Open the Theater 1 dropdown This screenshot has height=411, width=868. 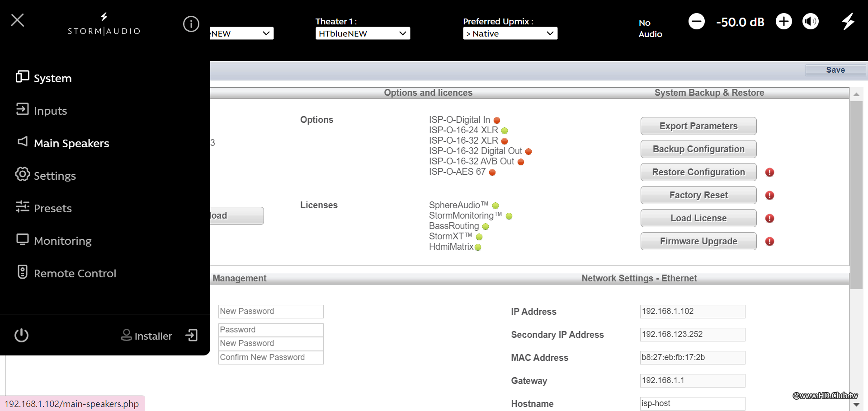pos(363,33)
